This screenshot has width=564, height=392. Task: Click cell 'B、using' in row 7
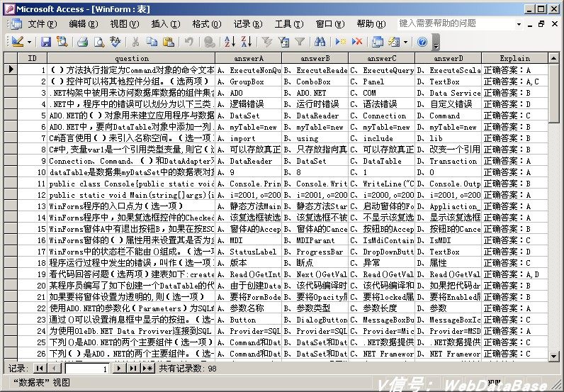tap(315, 138)
